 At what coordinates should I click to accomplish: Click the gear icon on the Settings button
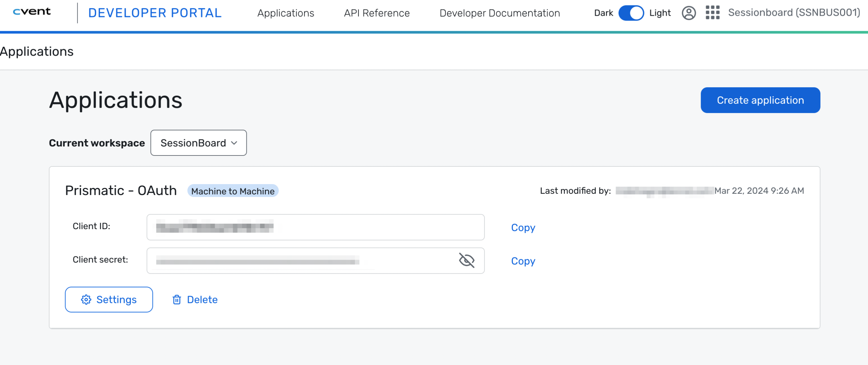pyautogui.click(x=86, y=300)
